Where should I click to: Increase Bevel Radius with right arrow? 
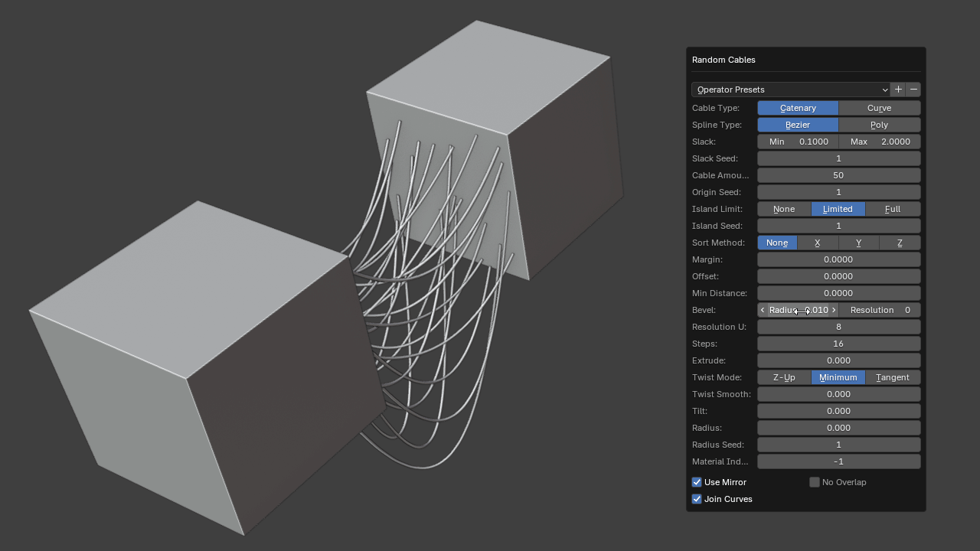pyautogui.click(x=834, y=310)
